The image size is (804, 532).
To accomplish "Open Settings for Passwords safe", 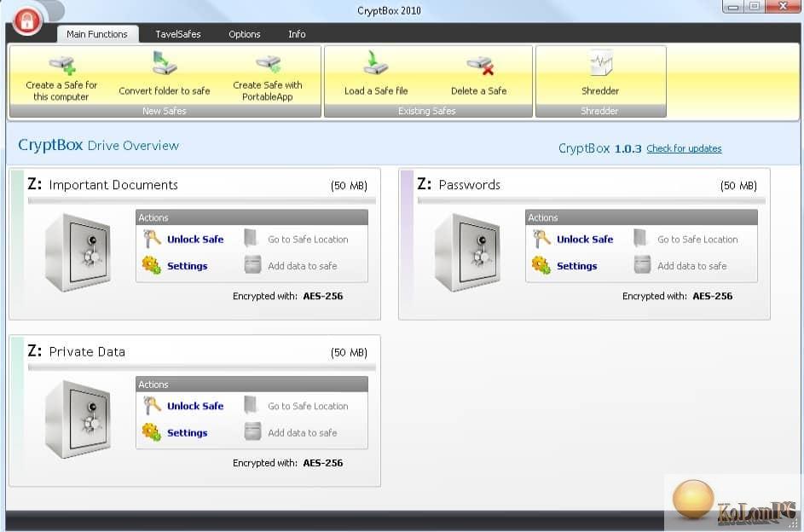I will pyautogui.click(x=577, y=266).
